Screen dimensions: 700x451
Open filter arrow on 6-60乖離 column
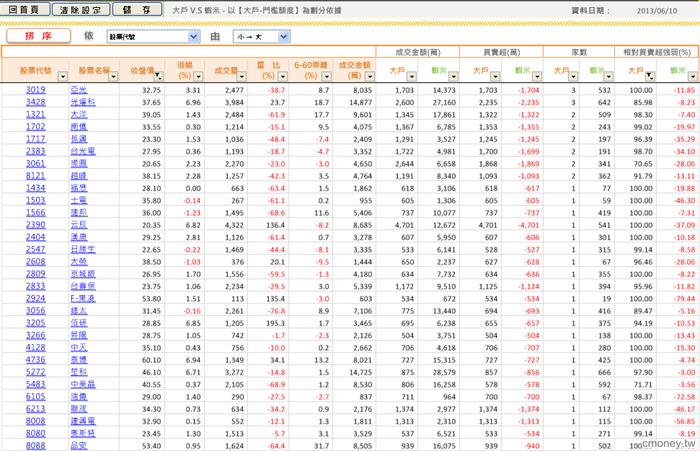pos(327,76)
